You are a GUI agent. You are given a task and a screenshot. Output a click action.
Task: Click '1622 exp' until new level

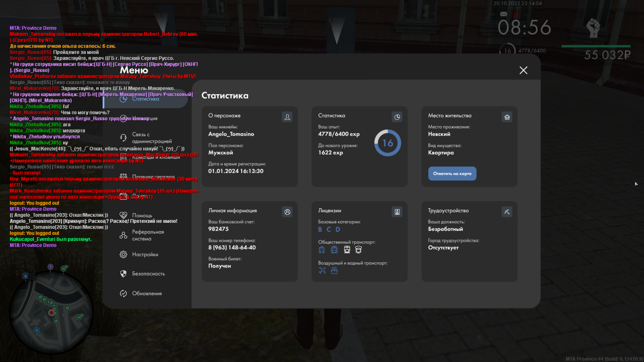click(330, 152)
